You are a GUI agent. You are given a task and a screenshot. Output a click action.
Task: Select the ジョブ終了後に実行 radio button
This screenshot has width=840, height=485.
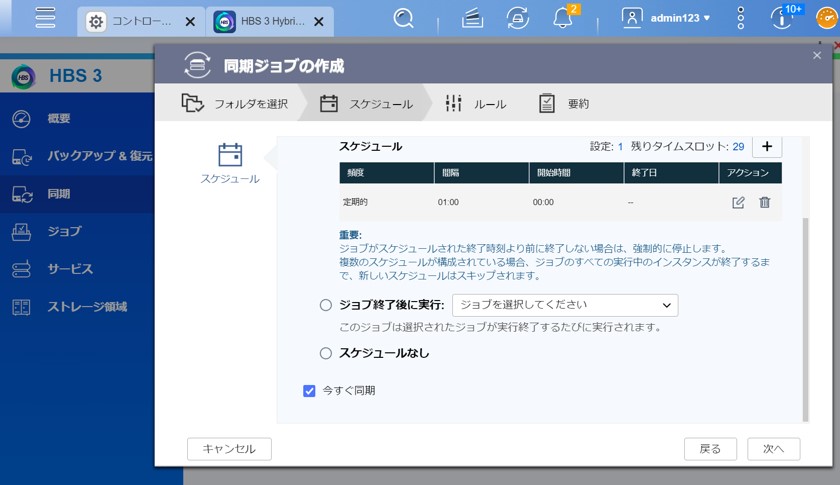325,305
